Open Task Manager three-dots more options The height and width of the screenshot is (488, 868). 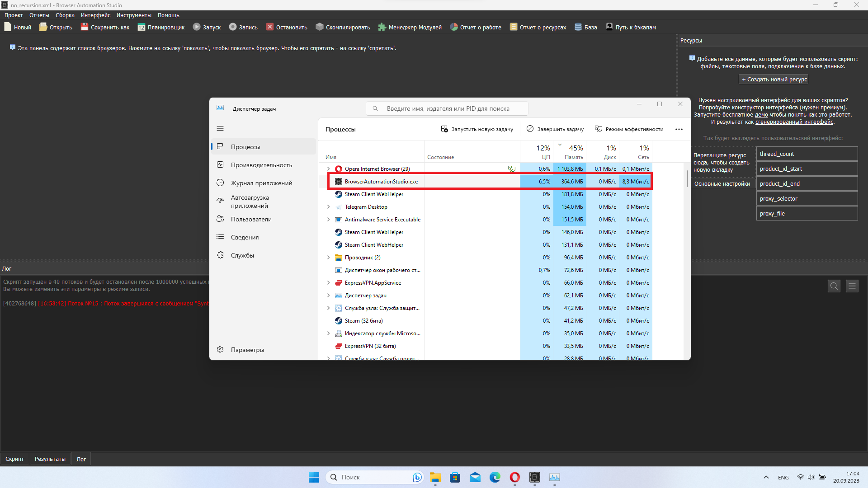(679, 129)
